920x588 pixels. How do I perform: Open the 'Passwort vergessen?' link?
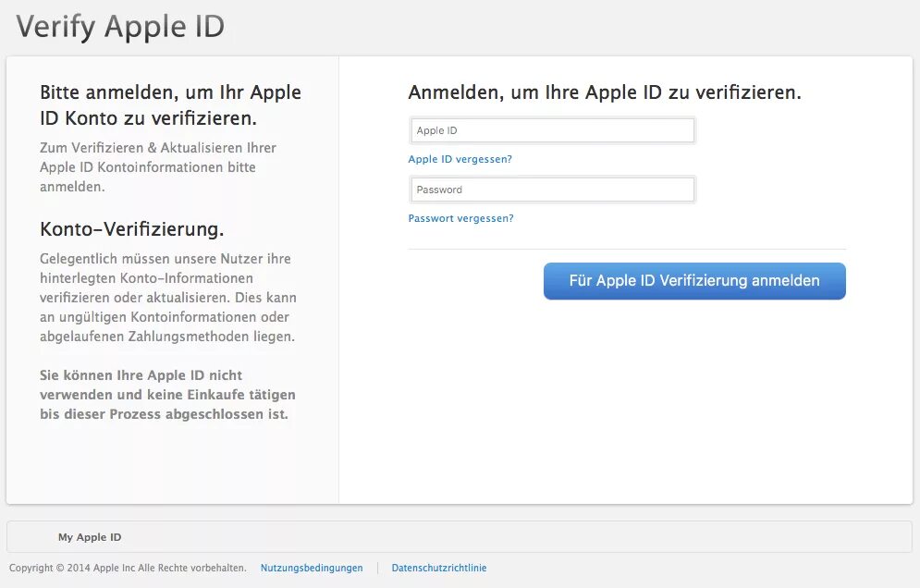click(460, 218)
